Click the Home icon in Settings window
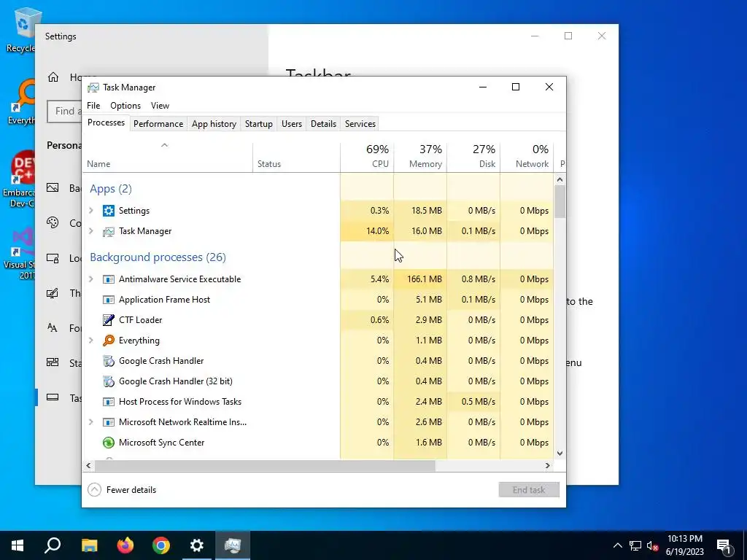 click(53, 77)
